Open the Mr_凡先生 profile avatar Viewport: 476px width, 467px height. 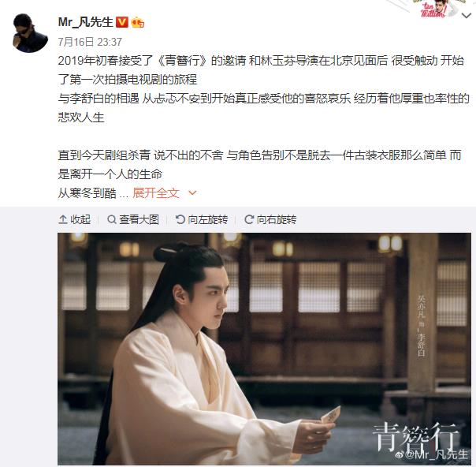(30, 33)
